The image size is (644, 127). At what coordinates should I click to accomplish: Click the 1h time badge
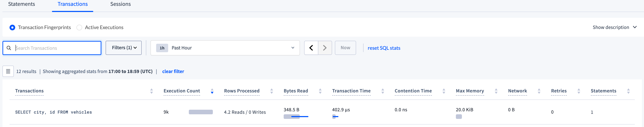[162, 48]
